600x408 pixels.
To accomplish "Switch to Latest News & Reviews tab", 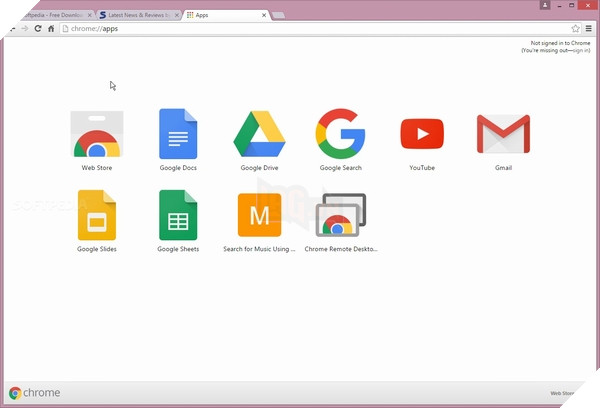I will [139, 15].
